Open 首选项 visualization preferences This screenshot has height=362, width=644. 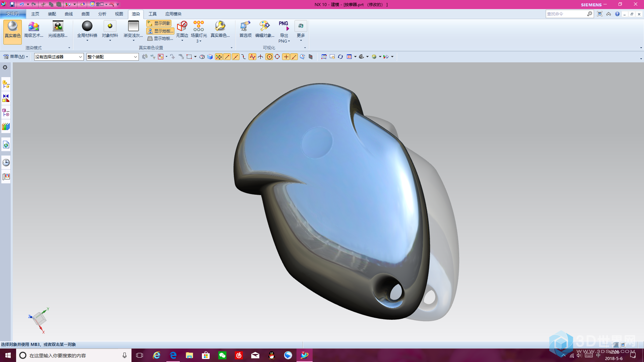245,26
